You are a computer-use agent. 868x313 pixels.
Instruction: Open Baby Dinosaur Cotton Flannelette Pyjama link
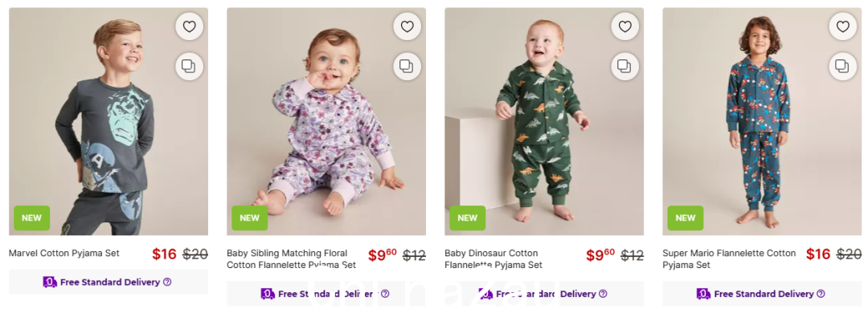click(493, 258)
